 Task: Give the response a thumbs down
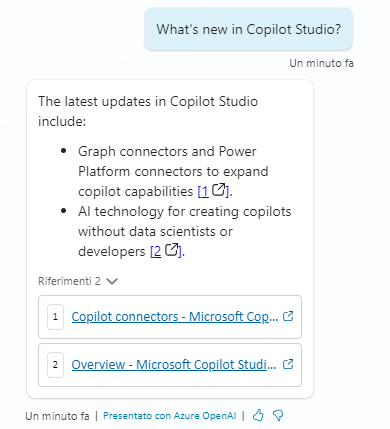(x=278, y=415)
